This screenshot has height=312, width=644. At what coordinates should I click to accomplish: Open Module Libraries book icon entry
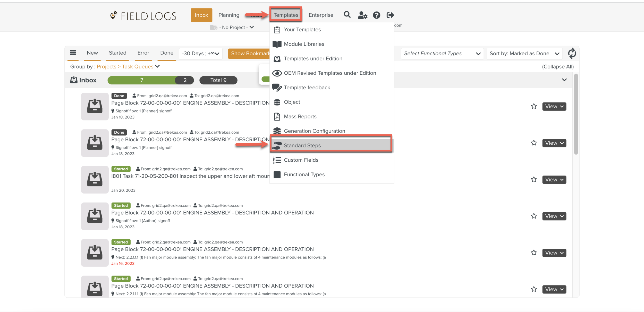pos(277,44)
